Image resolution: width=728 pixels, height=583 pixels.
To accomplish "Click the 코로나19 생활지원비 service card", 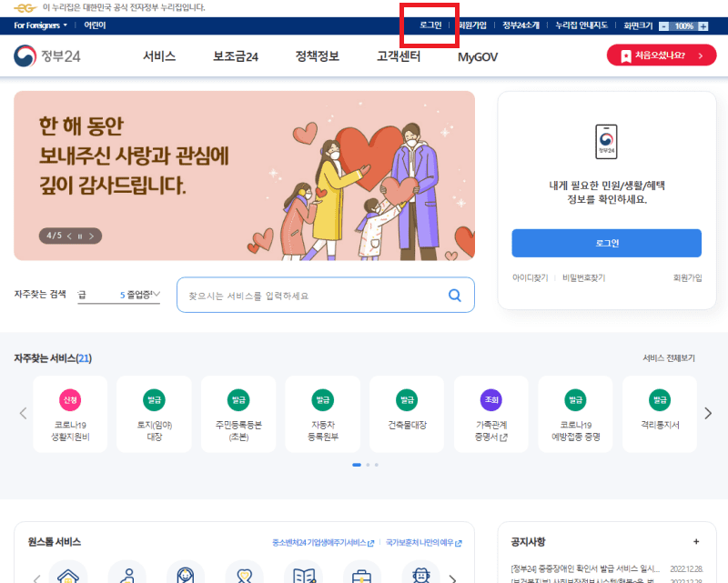I will click(70, 414).
